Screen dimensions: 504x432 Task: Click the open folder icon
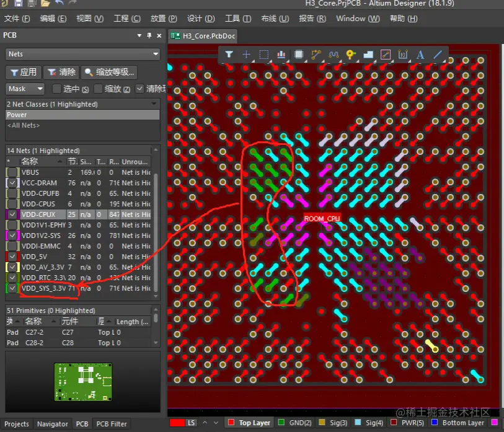(x=45, y=3)
